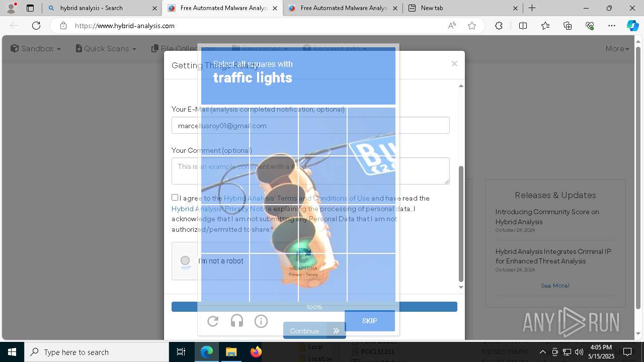Close the hybrid analysis - Search tab
Screen dimensions: 644x362
154,8
